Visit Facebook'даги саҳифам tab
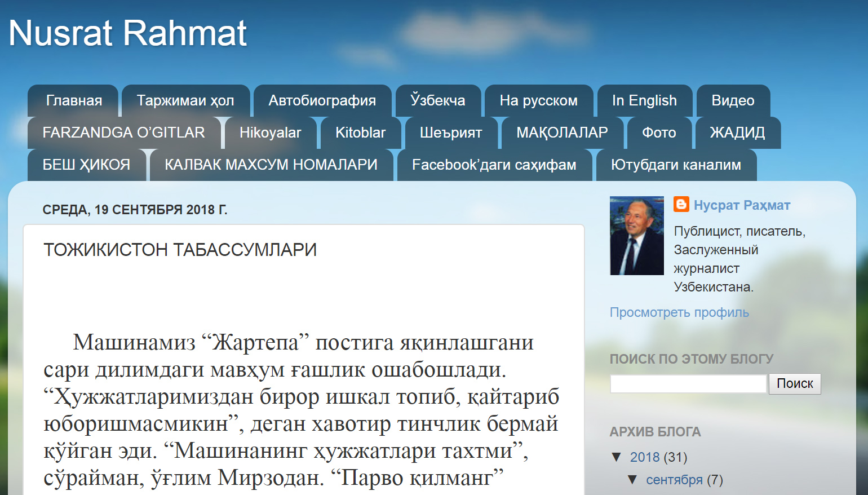 (494, 165)
